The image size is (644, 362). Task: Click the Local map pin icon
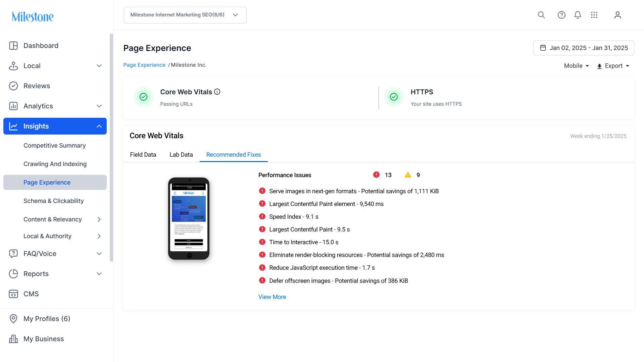(13, 66)
